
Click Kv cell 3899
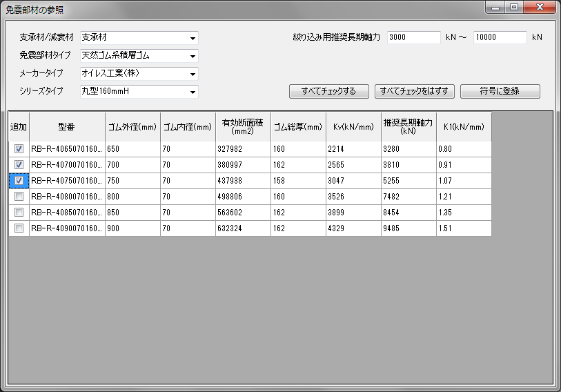[x=353, y=213]
